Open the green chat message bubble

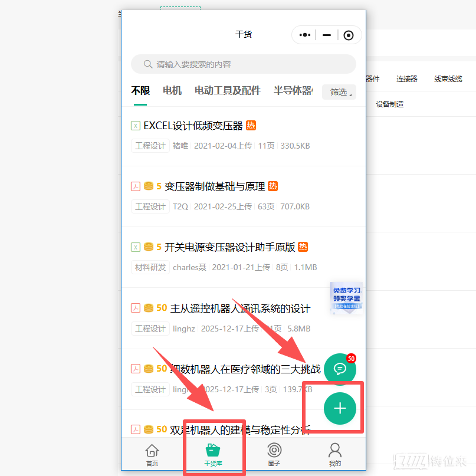(x=340, y=369)
